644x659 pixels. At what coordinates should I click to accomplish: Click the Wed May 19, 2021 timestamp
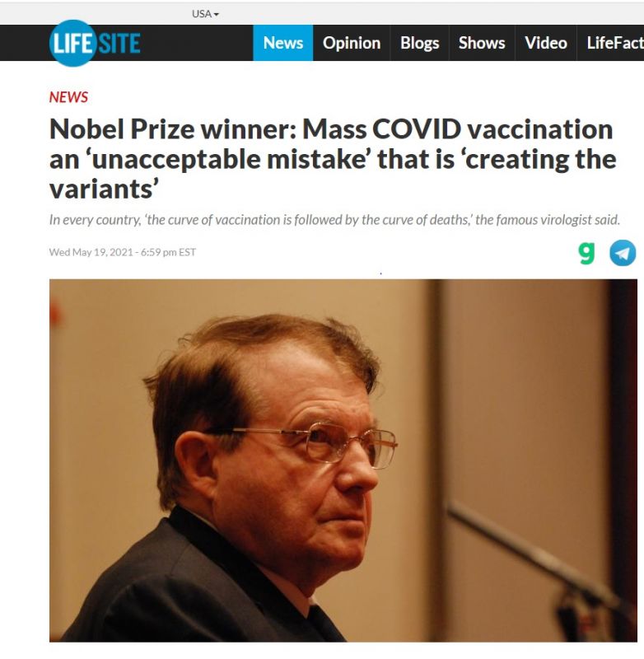[x=122, y=252]
